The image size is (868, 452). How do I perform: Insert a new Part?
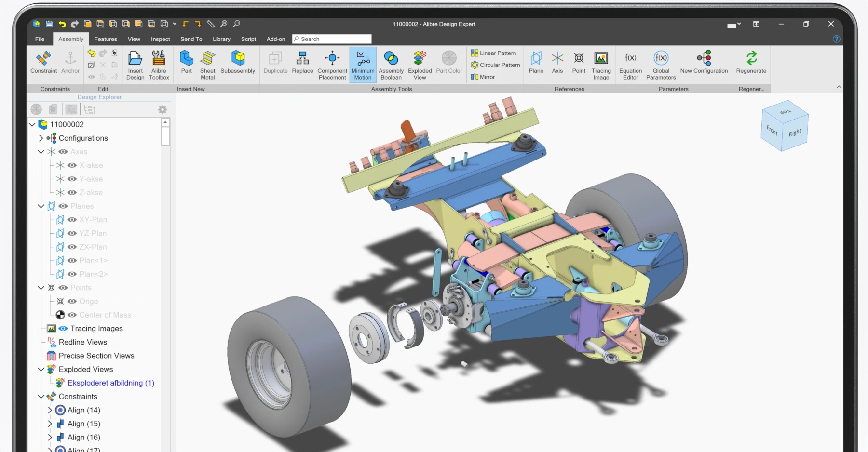187,64
